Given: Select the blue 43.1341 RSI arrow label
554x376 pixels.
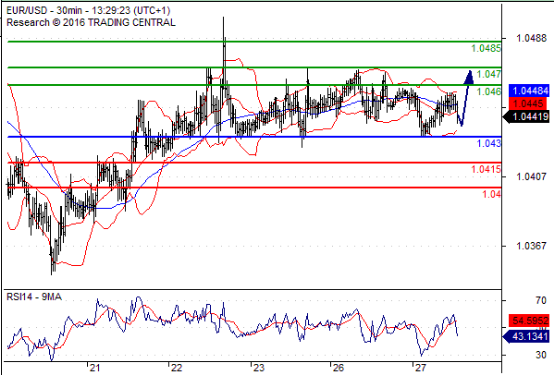Looking at the screenshot, I should point(527,336).
